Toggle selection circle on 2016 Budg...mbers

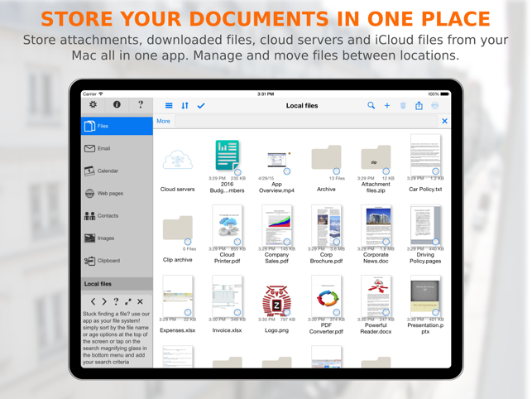click(x=237, y=172)
